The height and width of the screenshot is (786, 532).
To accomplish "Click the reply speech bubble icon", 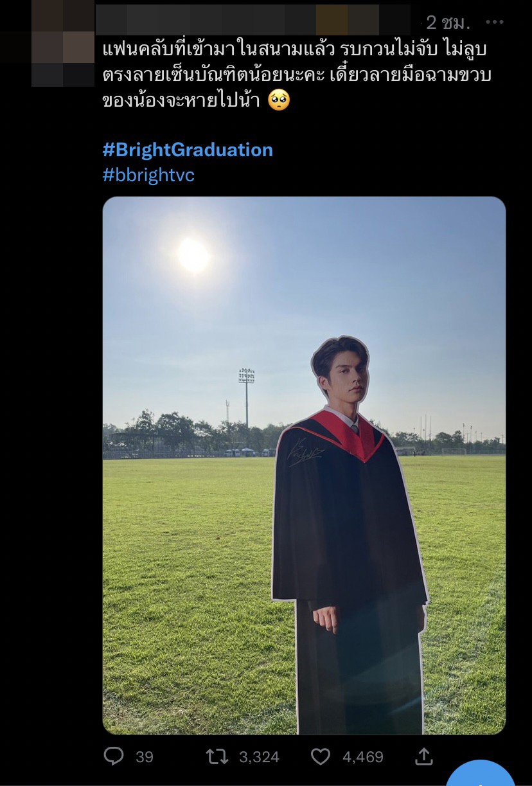I will click(114, 756).
